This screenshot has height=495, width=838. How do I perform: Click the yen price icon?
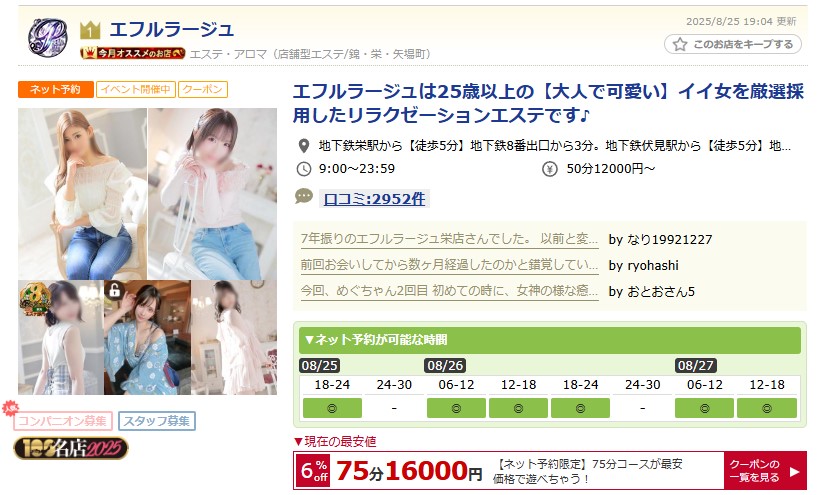pyautogui.click(x=549, y=169)
